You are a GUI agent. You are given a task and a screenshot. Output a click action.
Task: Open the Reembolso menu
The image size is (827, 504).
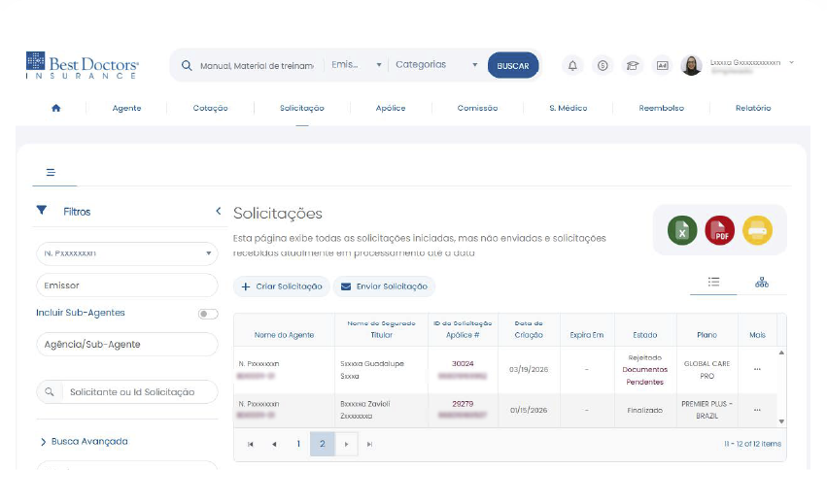pos(662,108)
